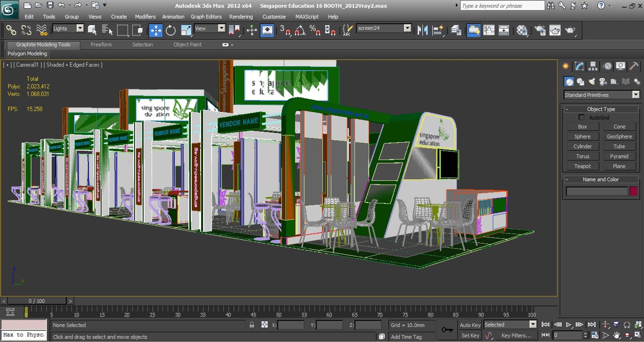Switch to the Object Paint ribbon tab
Screen dimensions: 644x342
(187, 45)
